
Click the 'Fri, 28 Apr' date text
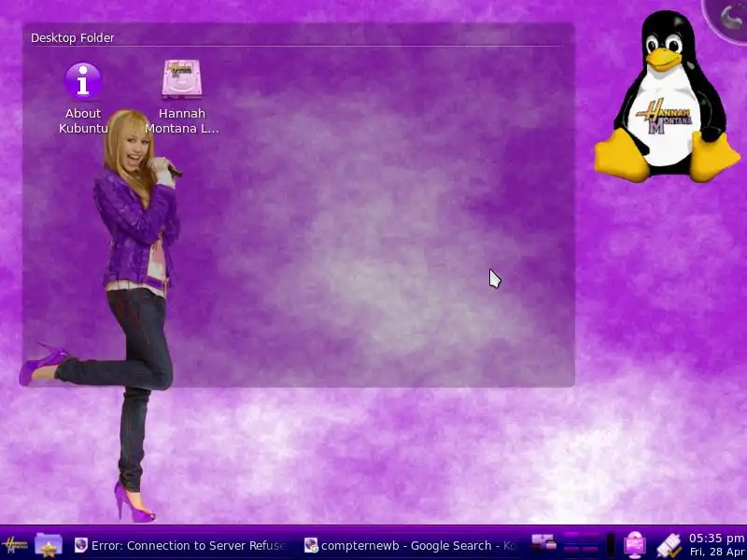click(x=718, y=552)
